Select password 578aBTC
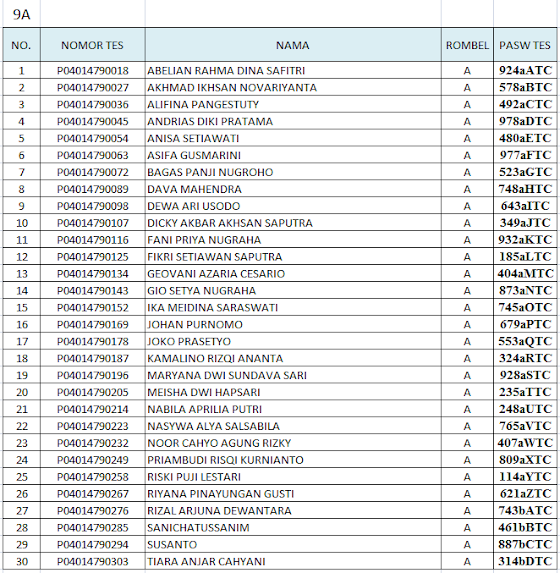This screenshot has height=573, width=560. click(525, 87)
